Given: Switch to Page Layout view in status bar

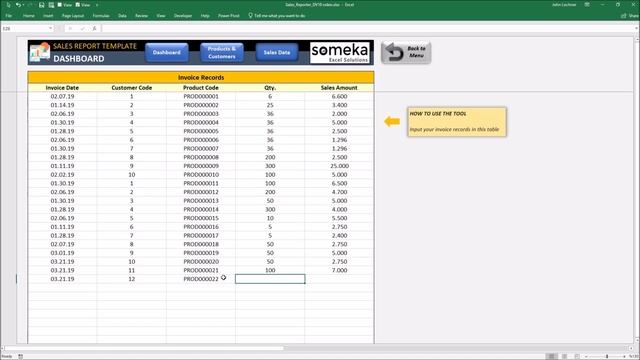Looking at the screenshot, I should click(x=564, y=356).
